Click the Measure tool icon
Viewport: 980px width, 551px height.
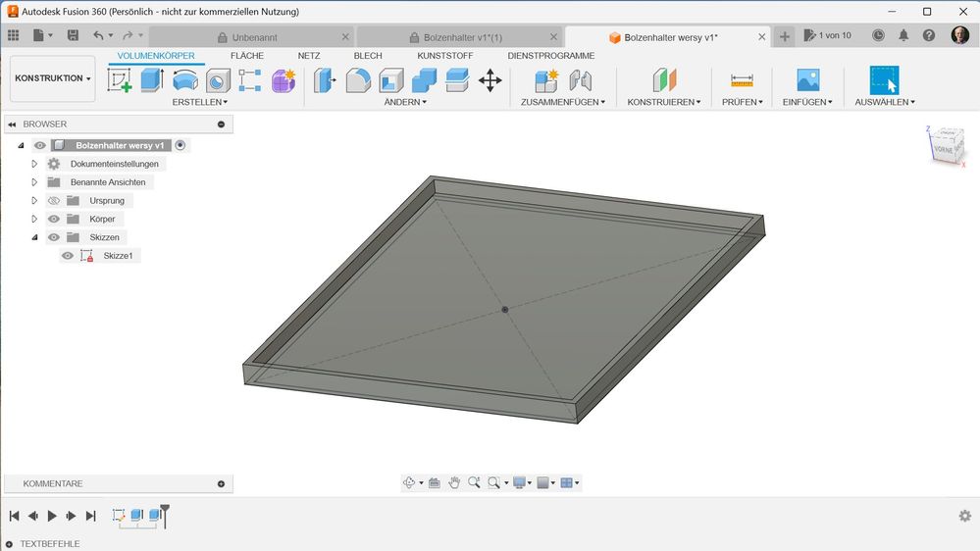[742, 80]
